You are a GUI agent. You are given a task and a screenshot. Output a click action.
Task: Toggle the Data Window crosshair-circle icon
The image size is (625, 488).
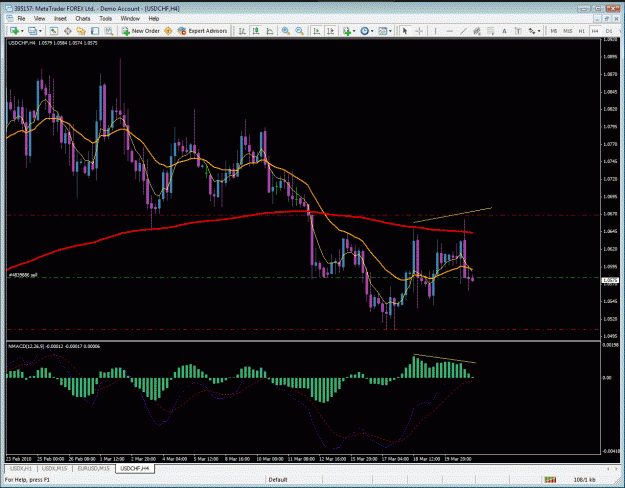(x=68, y=31)
